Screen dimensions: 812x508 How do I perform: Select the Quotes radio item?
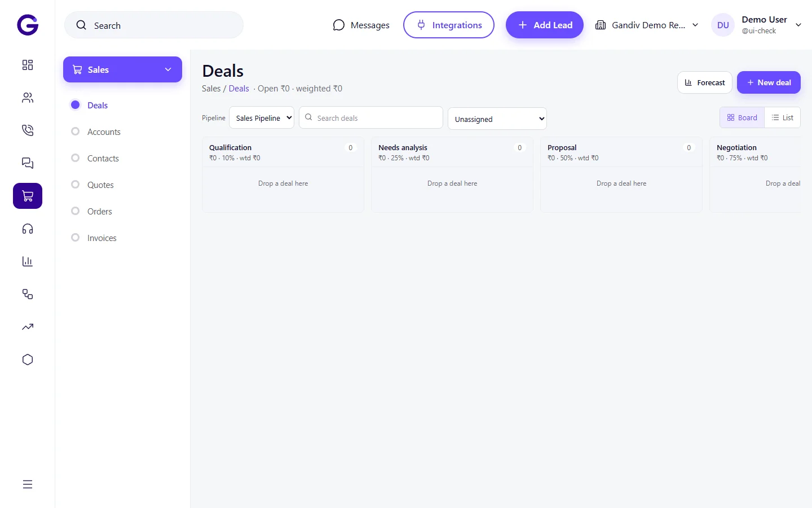75,185
